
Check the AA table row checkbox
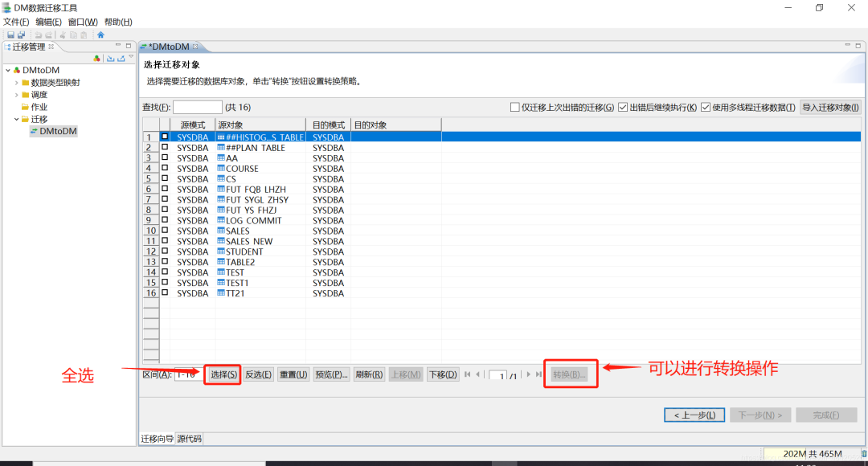[165, 157]
